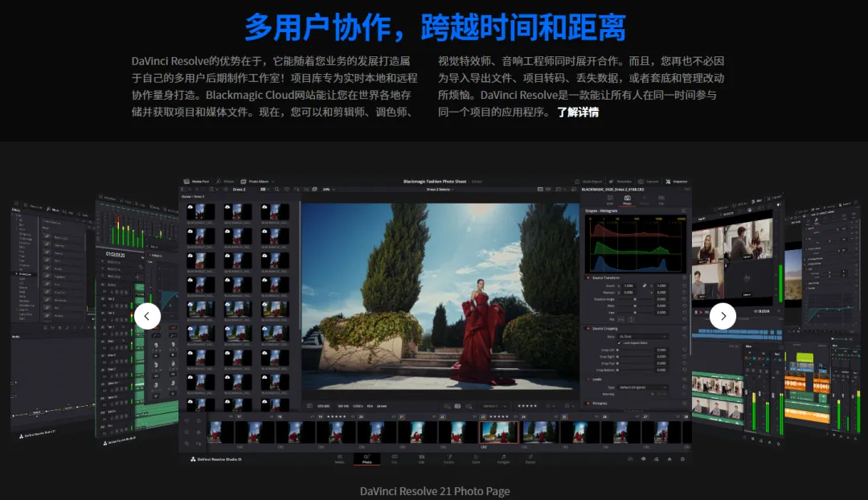Click the chat bubble icon in the bottom bar
Image resolution: width=868 pixels, height=500 pixels.
coord(643,459)
